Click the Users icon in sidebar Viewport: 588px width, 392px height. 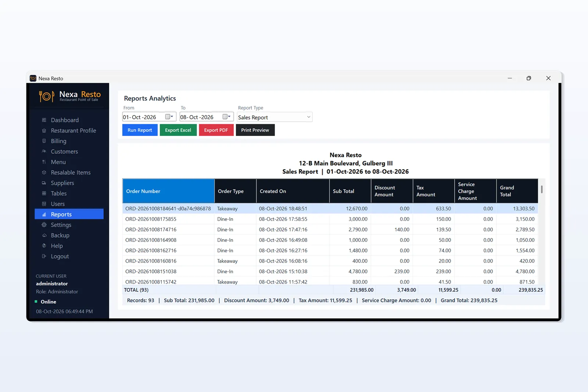pos(44,204)
